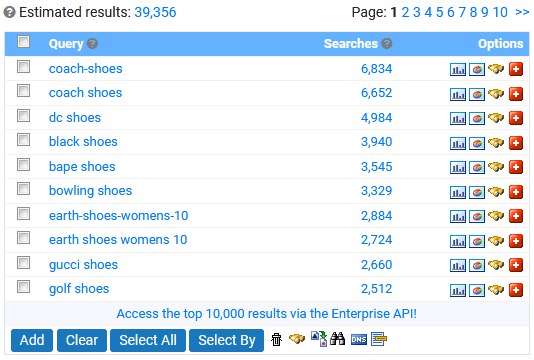Click black binoculars search icon in bottom toolbar

point(337,339)
